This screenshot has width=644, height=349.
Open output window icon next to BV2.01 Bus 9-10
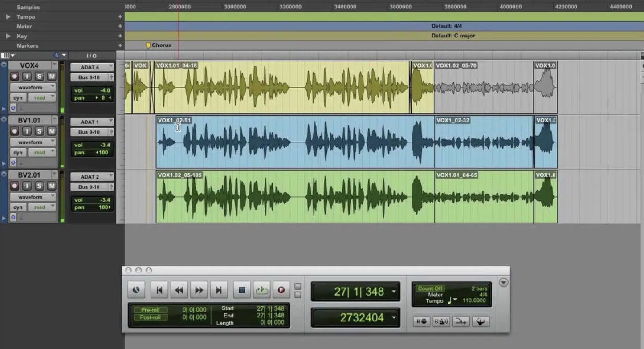(111, 187)
